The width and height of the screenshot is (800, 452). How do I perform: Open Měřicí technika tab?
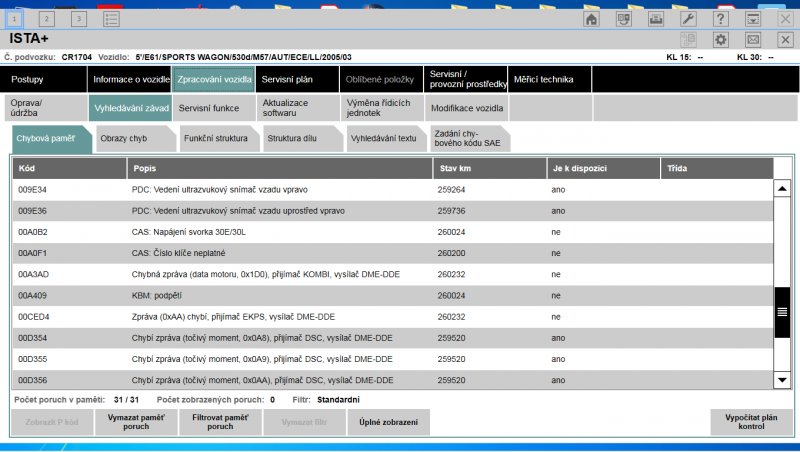pos(549,79)
